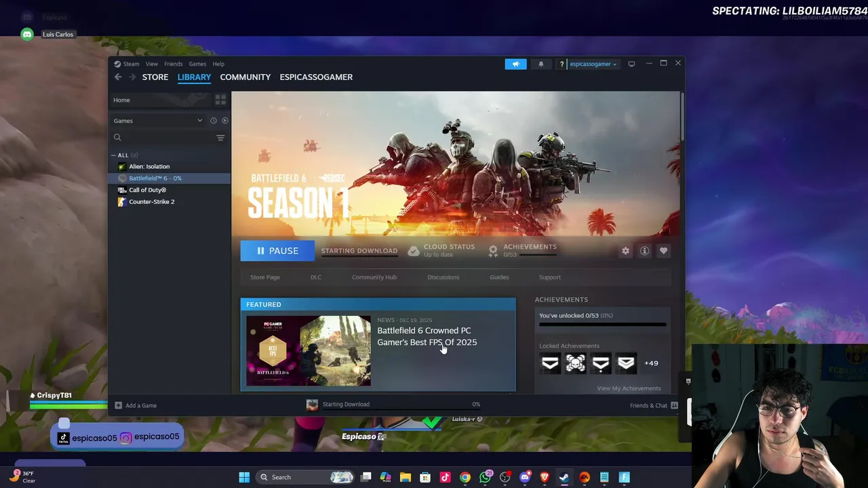Open the espicassogamer account dropdown
The height and width of the screenshot is (488, 868).
click(x=593, y=64)
